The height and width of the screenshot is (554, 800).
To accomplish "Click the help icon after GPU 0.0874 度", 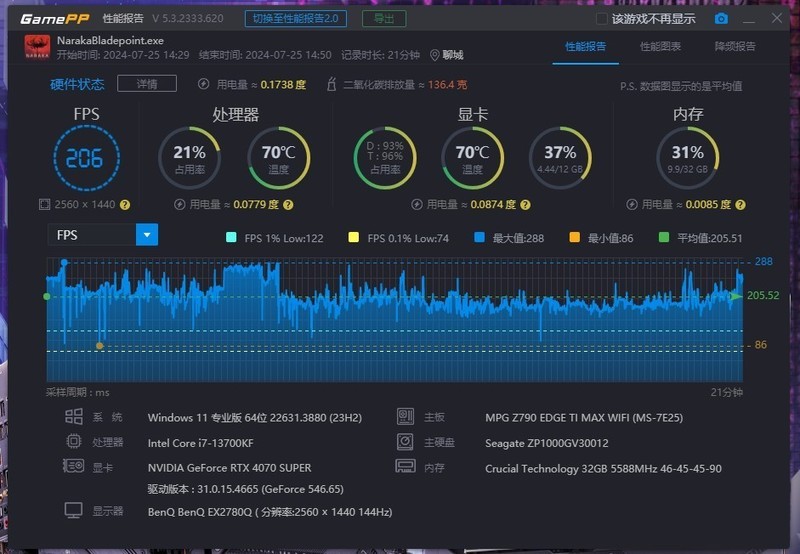I will (526, 205).
